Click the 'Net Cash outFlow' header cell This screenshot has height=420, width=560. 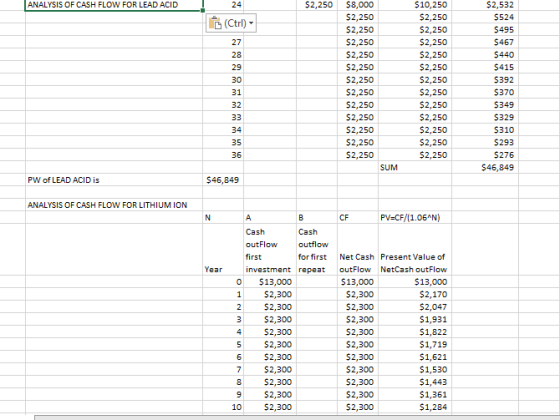358,250
